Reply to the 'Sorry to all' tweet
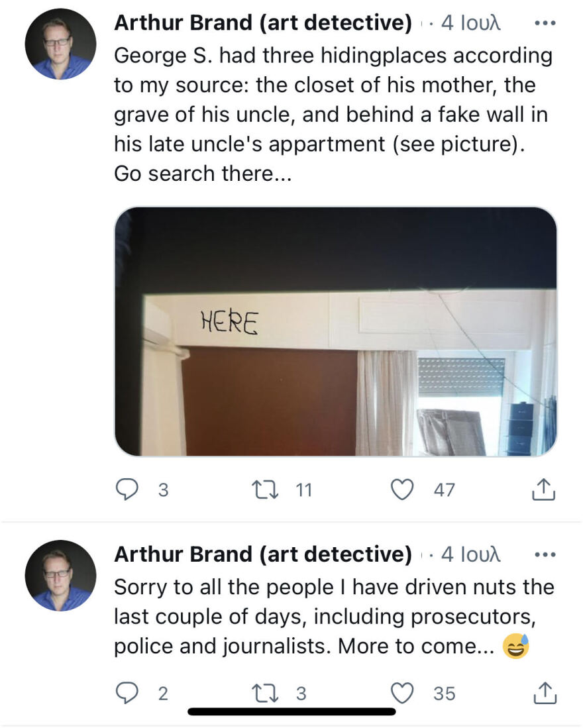The image size is (583, 728). (126, 693)
